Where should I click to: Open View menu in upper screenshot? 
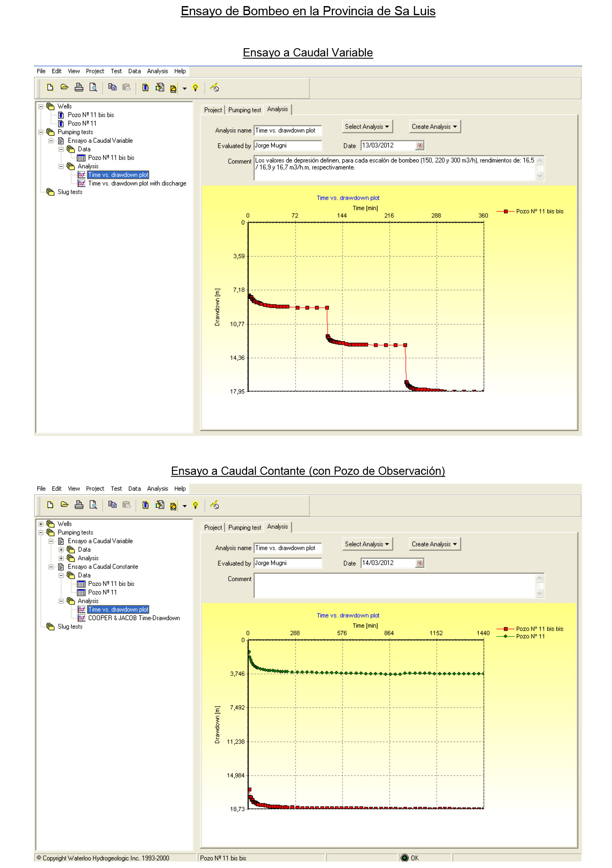(74, 71)
